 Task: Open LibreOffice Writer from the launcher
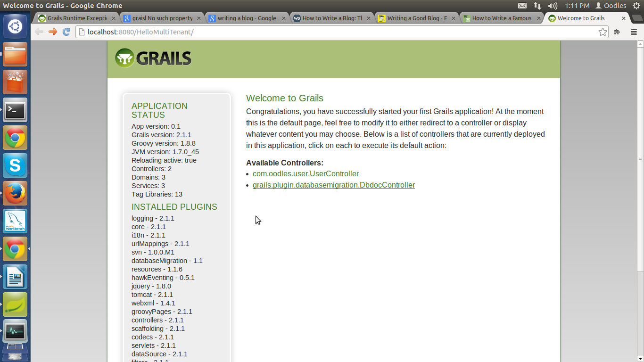(15, 277)
